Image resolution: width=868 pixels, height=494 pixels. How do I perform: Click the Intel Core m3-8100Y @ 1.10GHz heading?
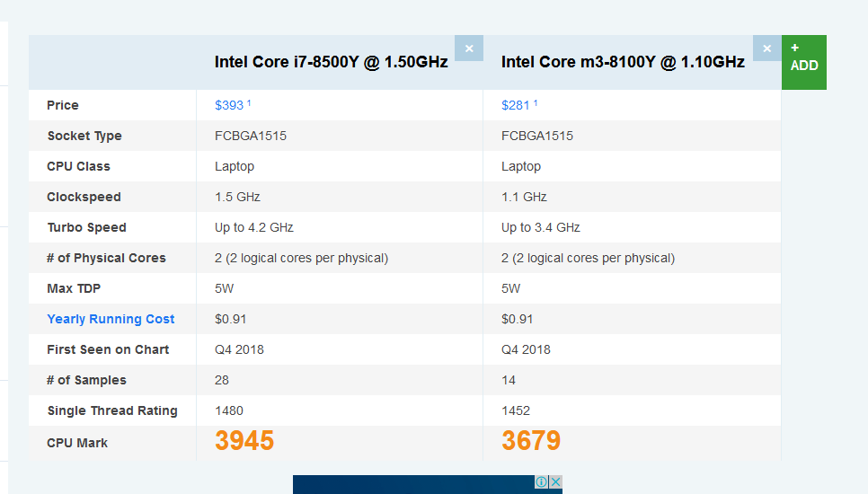click(623, 62)
